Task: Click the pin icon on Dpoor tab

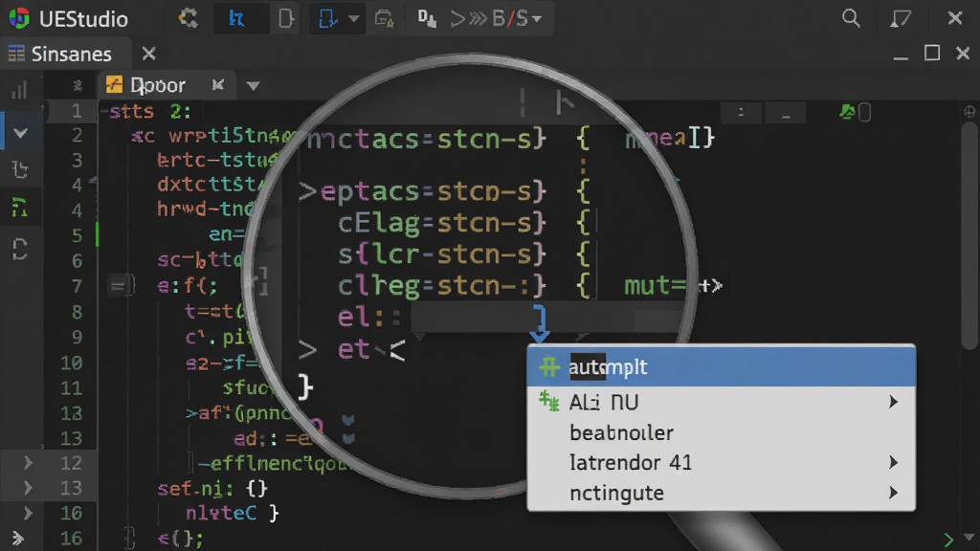Action: (x=217, y=84)
